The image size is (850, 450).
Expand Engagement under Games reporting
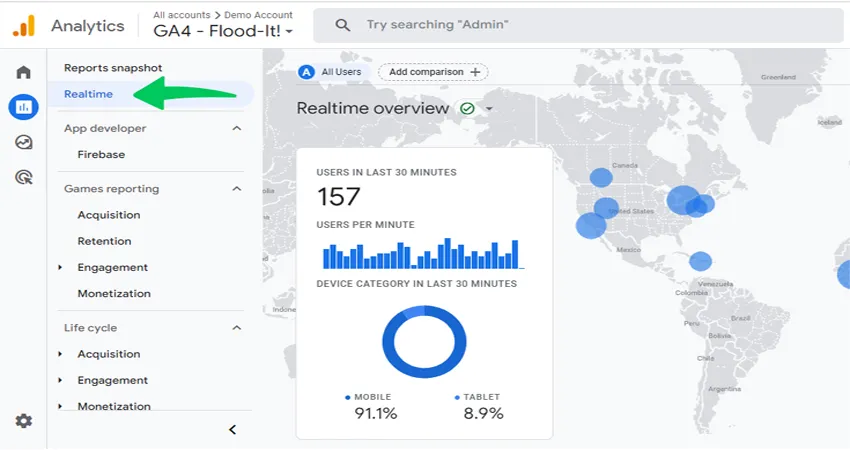click(60, 267)
